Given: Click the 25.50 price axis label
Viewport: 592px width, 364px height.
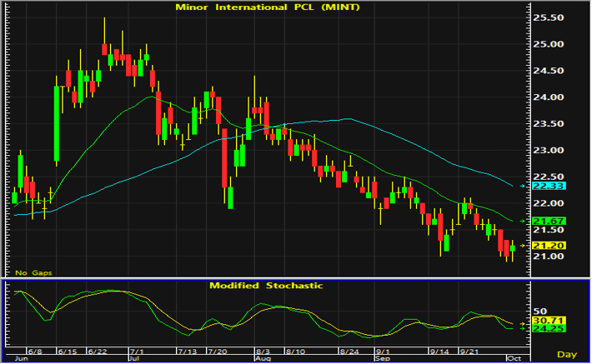Looking at the screenshot, I should 548,17.
